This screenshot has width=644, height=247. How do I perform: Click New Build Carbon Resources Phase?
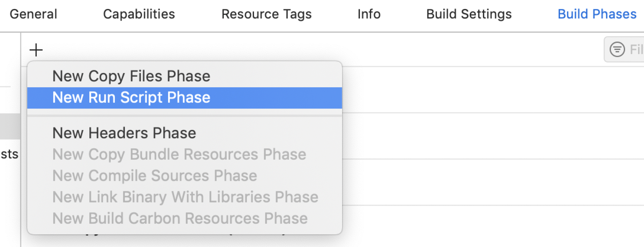[180, 218]
